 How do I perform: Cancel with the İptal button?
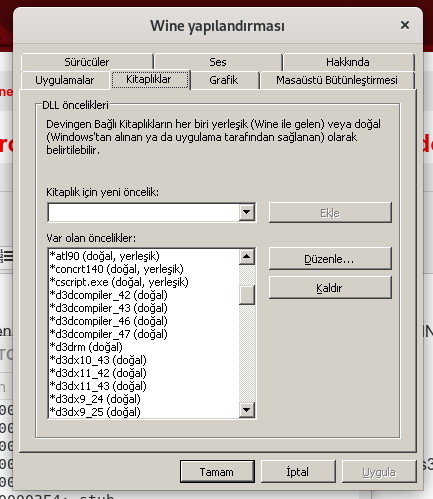tap(298, 472)
